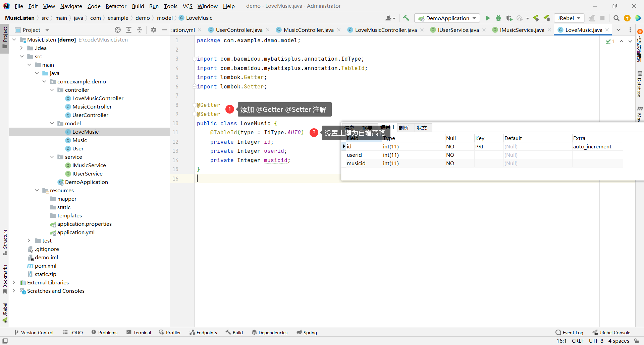Image resolution: width=644 pixels, height=345 pixels.
Task: Collapse the controller package
Action: click(x=52, y=90)
